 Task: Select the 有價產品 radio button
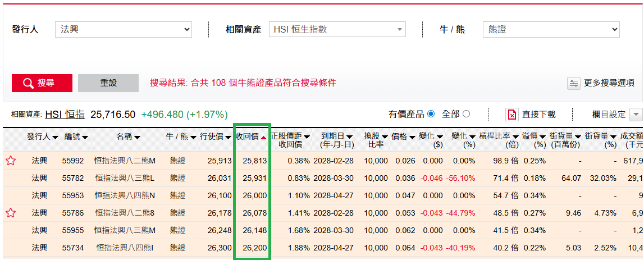point(431,114)
